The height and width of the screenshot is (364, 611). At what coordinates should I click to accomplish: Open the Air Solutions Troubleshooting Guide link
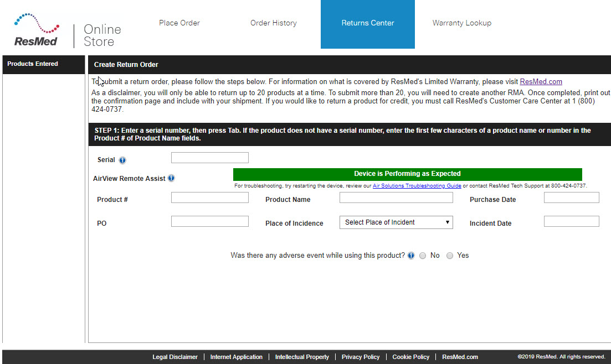(417, 186)
